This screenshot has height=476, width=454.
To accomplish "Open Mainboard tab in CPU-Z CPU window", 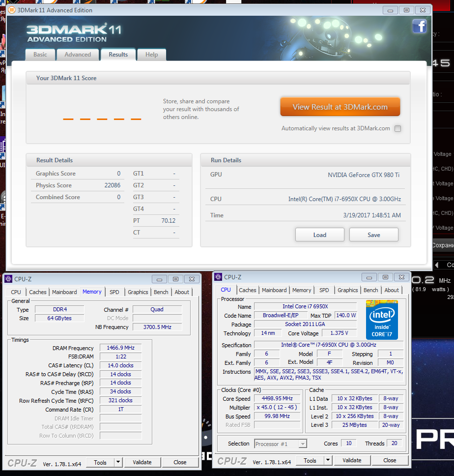I will pos(274,290).
